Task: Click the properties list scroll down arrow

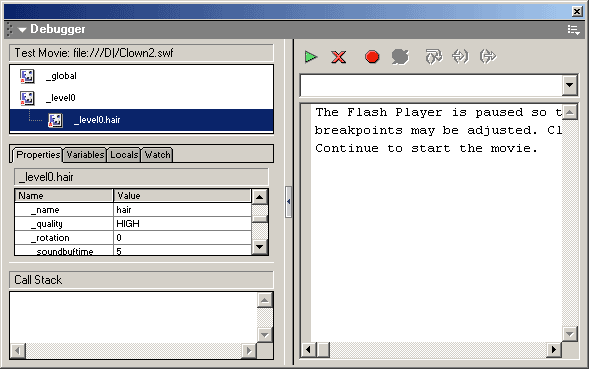Action: coord(260,247)
